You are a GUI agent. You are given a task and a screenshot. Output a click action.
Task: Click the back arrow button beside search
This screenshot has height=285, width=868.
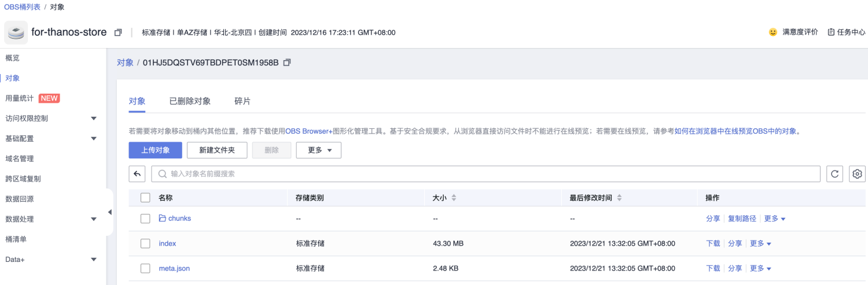tap(137, 174)
